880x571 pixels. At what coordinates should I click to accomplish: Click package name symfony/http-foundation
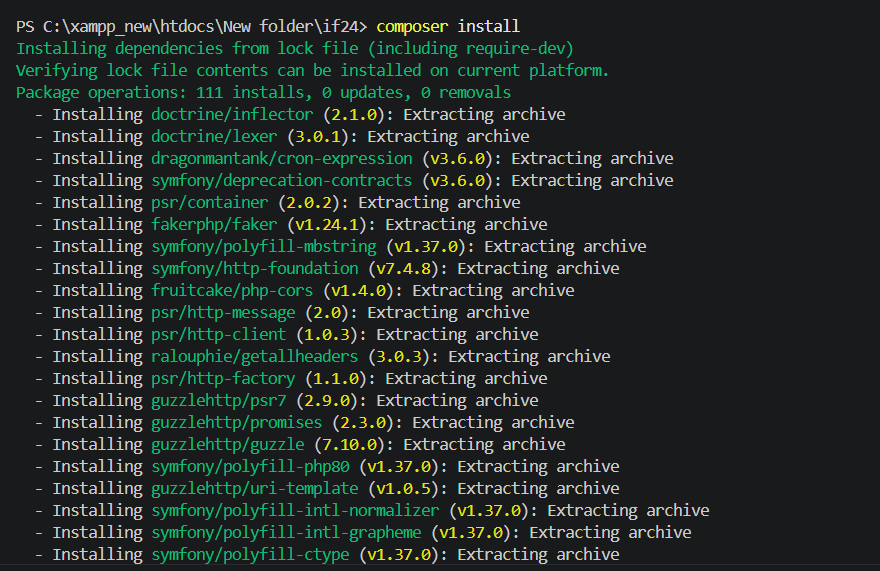click(x=255, y=268)
